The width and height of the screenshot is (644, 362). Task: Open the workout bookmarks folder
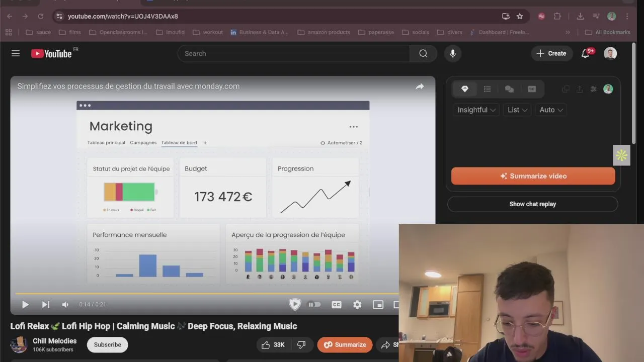point(208,32)
